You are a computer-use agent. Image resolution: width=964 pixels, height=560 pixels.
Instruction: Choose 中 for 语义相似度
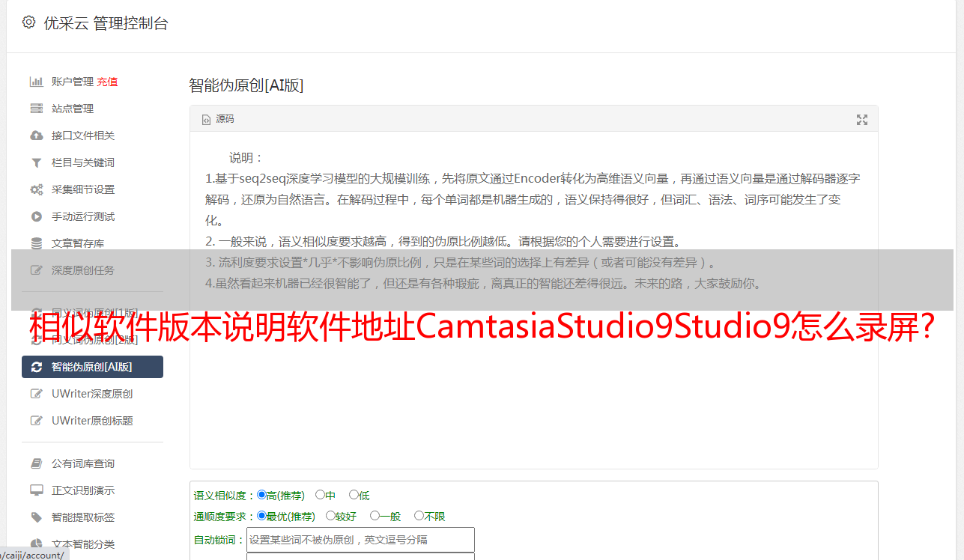pos(320,495)
